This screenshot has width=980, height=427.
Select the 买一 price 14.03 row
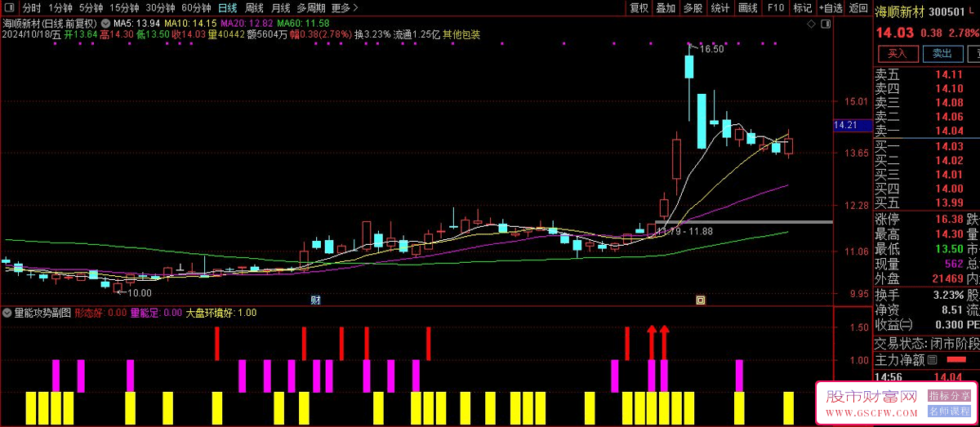(927, 146)
